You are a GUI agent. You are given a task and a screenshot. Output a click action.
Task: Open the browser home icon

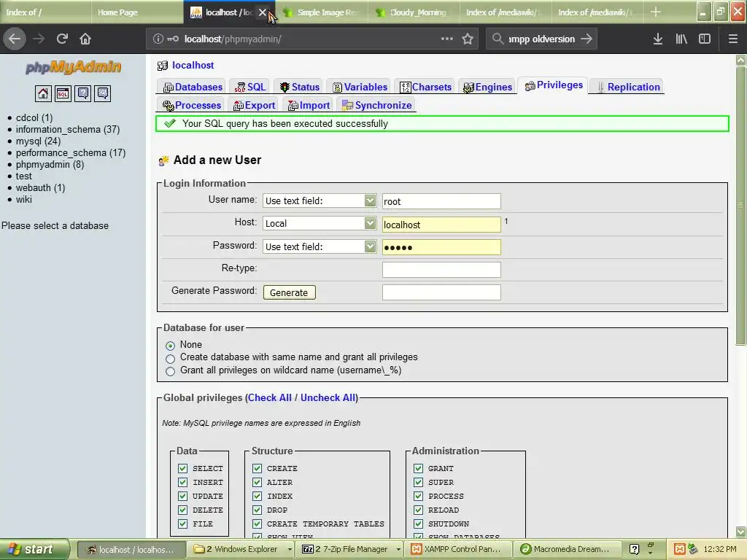point(85,39)
